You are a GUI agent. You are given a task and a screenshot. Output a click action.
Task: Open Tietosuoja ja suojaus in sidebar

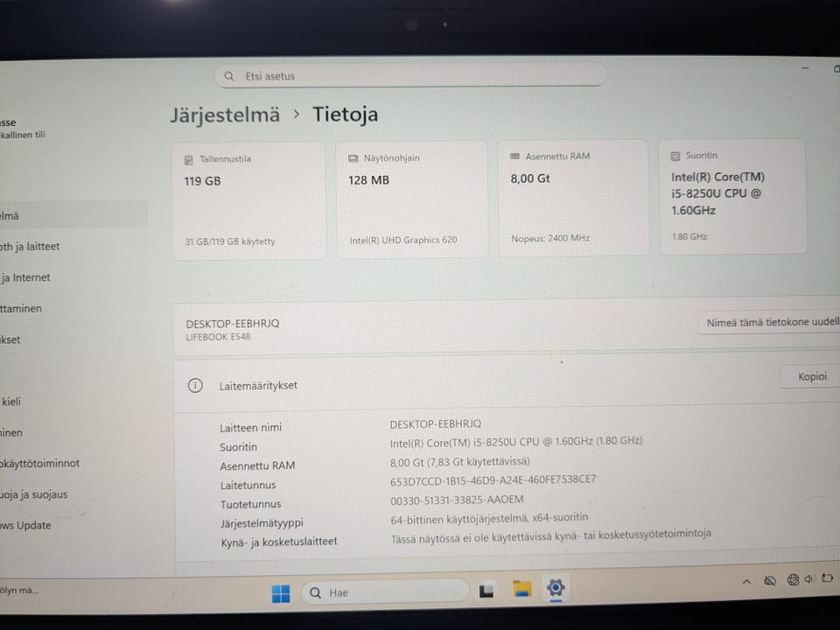34,494
